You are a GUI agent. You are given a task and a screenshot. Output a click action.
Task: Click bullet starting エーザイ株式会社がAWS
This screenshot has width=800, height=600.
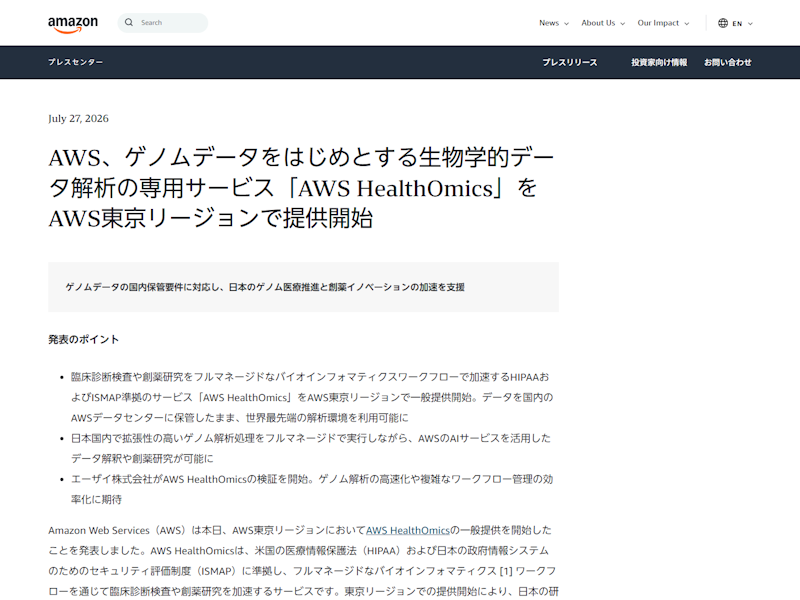(x=312, y=489)
